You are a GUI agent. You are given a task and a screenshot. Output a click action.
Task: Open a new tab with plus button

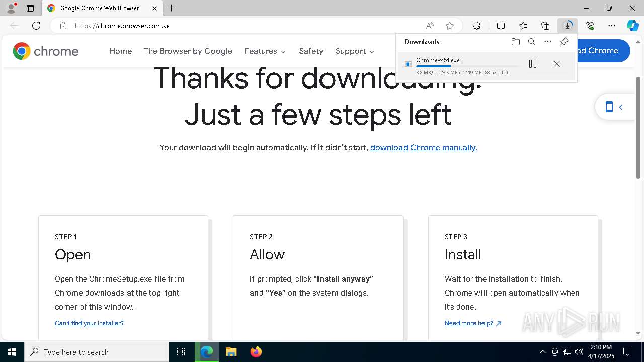(172, 8)
